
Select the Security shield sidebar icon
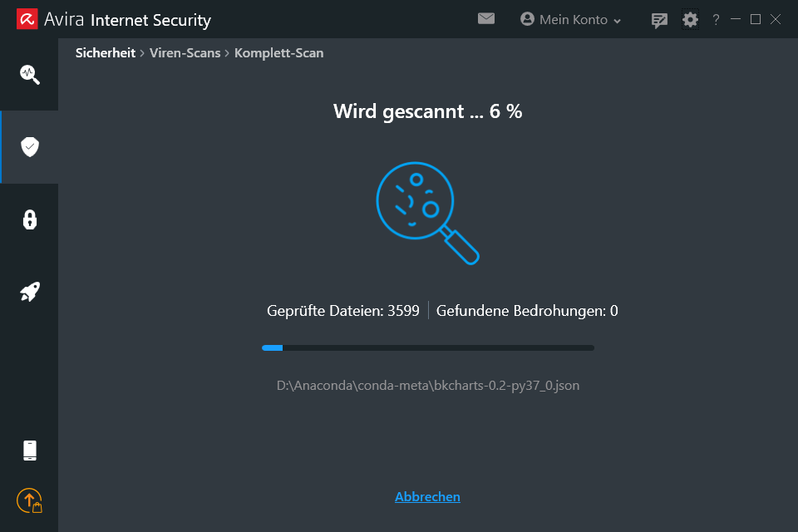coord(30,146)
